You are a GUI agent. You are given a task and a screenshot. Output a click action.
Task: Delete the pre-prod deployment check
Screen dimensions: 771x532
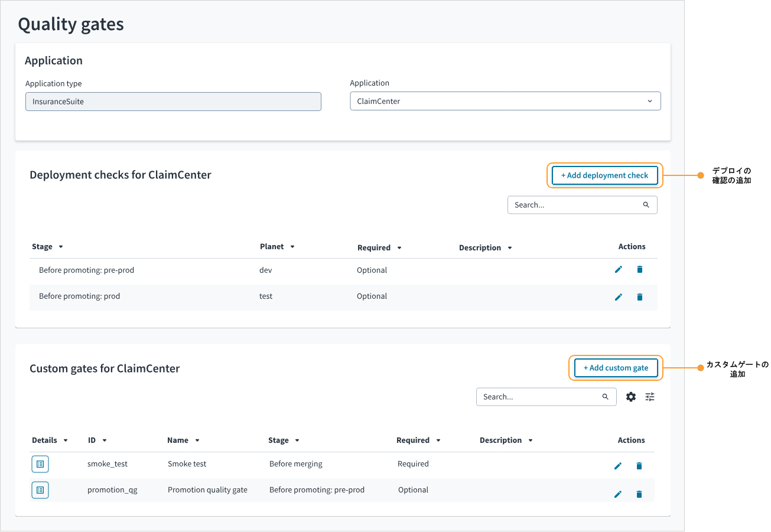pos(639,270)
